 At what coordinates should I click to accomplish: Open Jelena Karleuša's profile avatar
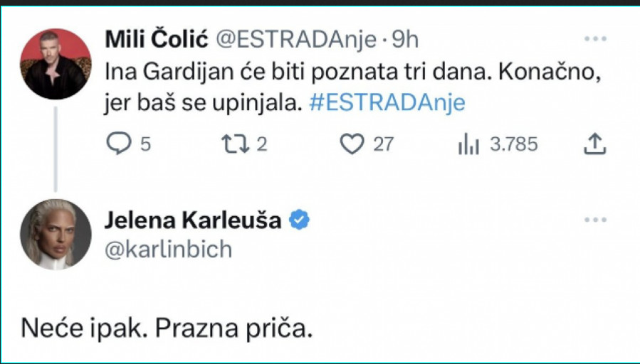pos(55,235)
